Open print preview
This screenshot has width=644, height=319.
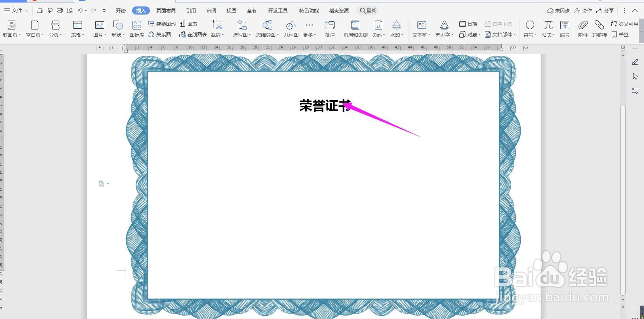tap(70, 10)
